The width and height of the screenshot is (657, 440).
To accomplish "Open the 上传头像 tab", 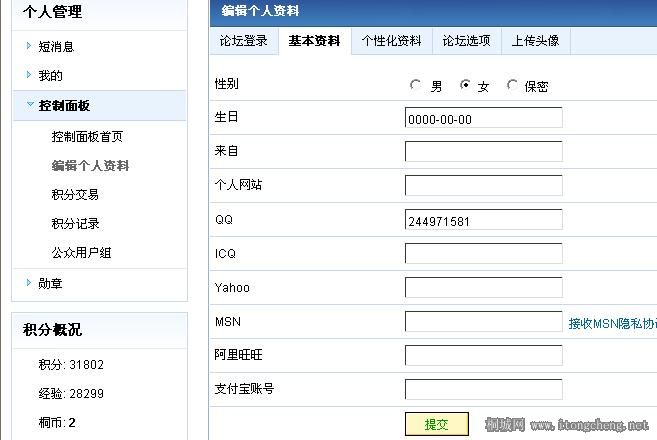I will click(x=535, y=41).
